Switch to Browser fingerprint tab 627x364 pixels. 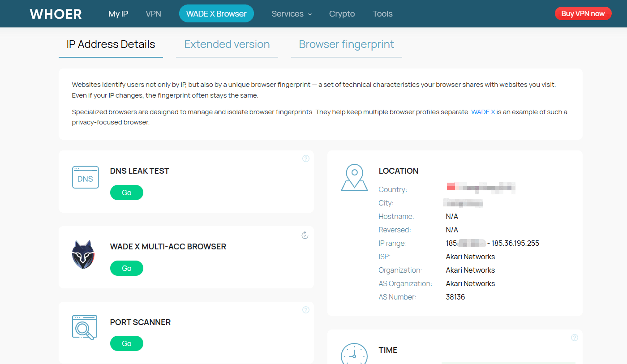pos(346,44)
